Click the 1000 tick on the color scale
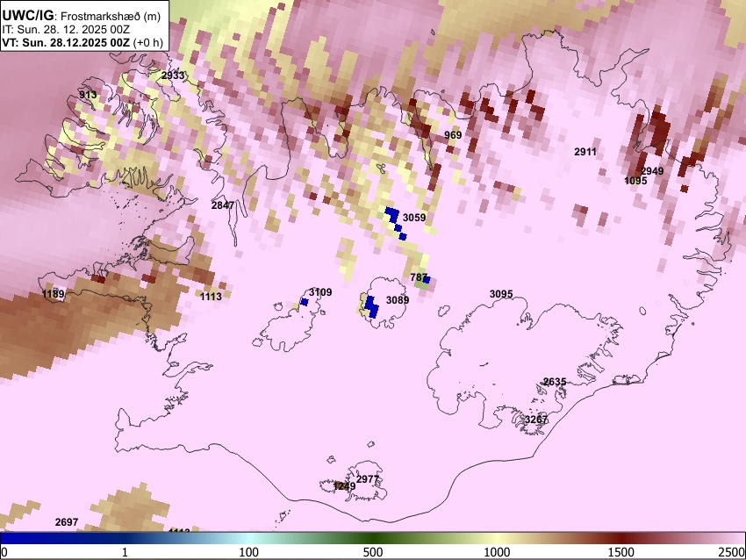Screen dimensions: 746x560 [497, 552]
